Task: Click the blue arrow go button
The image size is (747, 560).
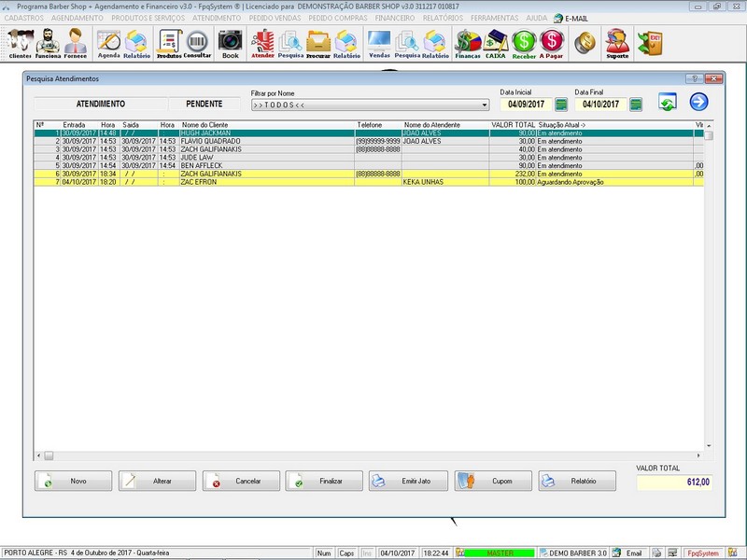Action: [x=698, y=102]
